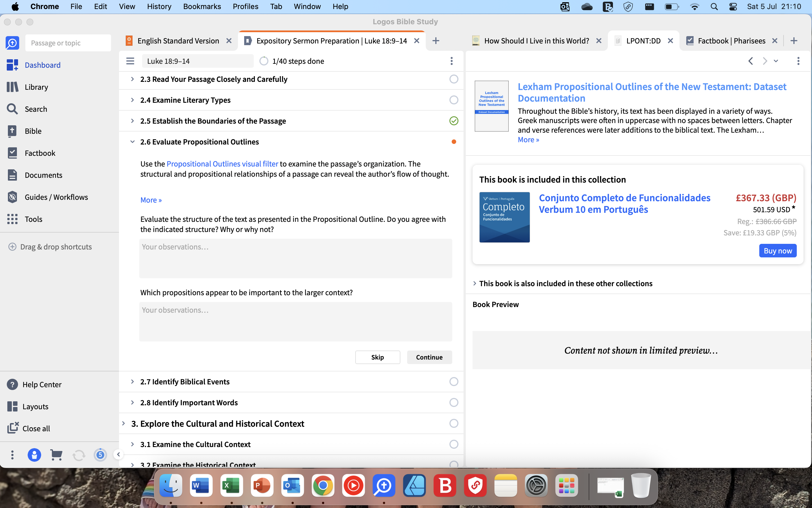Open Guides / Workflows

click(x=47, y=197)
